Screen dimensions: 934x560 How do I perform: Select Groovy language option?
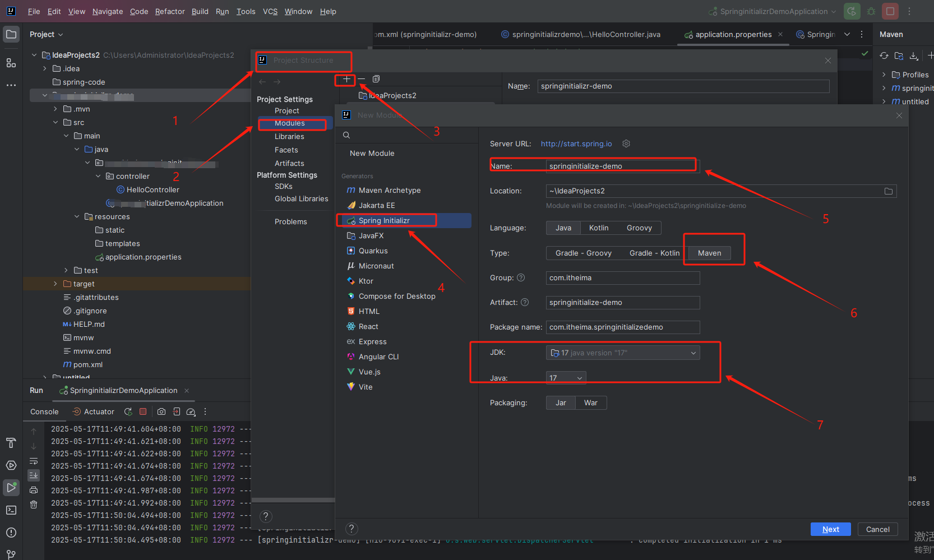tap(639, 228)
